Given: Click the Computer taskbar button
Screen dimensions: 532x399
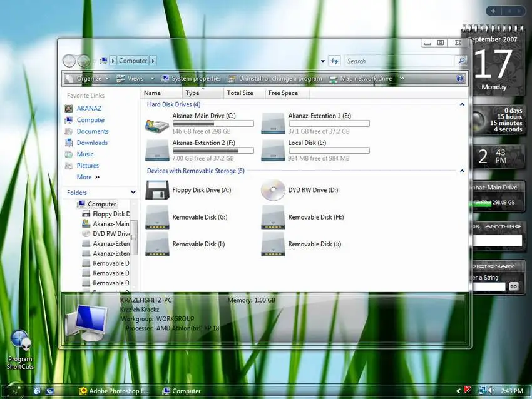Looking at the screenshot, I should (x=182, y=391).
